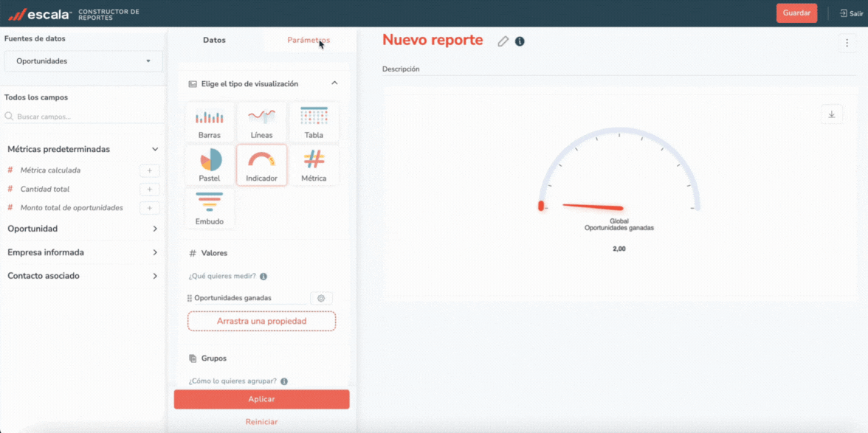Select the Barras chart type
Screen dimensions: 868x433
[210, 122]
